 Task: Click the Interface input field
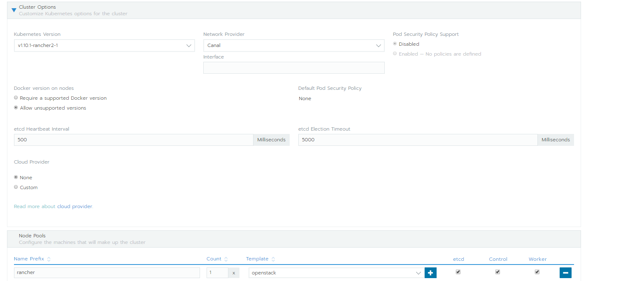293,68
